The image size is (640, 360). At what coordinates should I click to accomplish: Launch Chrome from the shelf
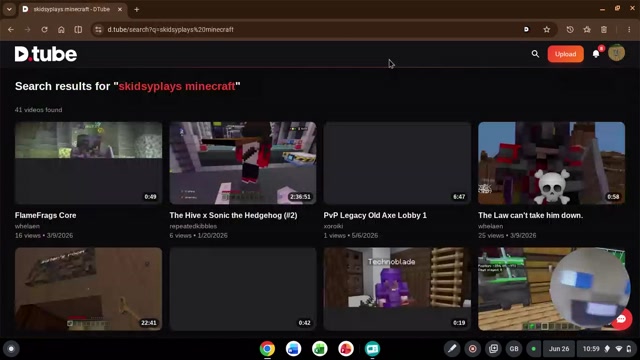(x=267, y=349)
